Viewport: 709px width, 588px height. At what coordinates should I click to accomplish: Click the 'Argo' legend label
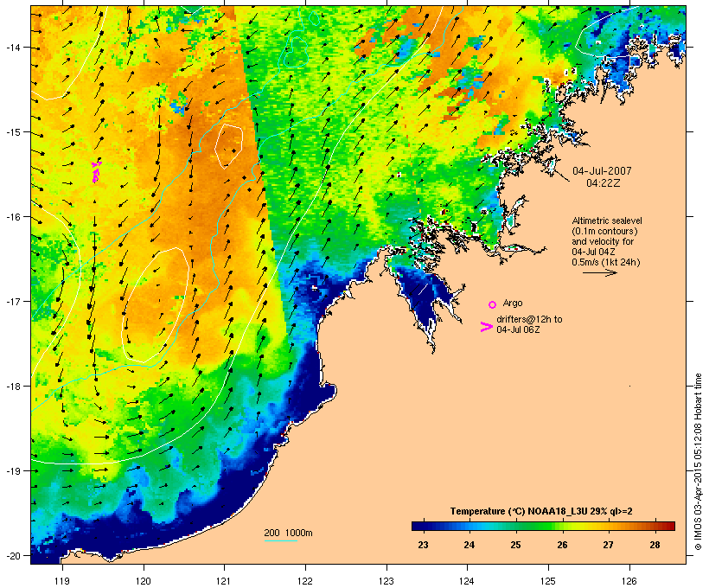(x=513, y=303)
